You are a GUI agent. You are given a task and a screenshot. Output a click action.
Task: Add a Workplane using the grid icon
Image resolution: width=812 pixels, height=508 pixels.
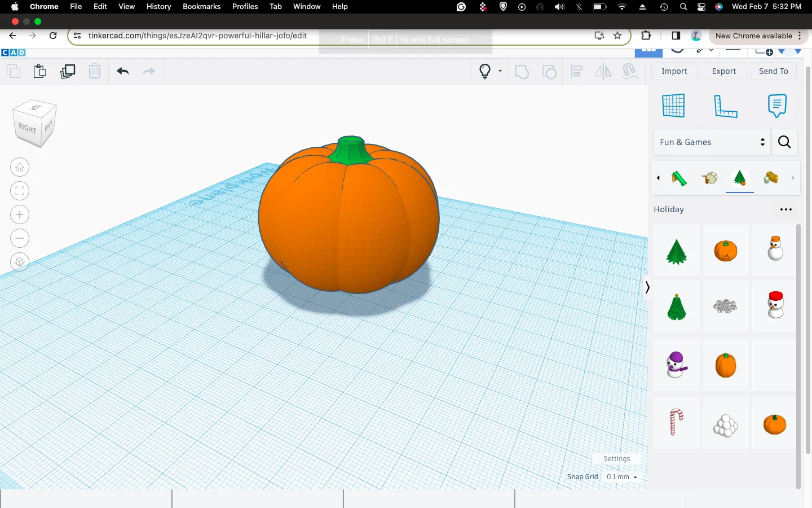pos(673,106)
